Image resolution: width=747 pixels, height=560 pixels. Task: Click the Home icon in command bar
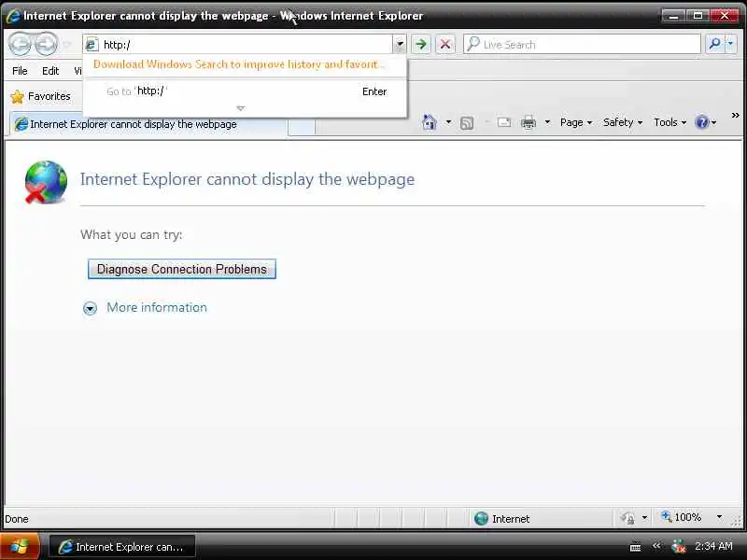click(430, 122)
